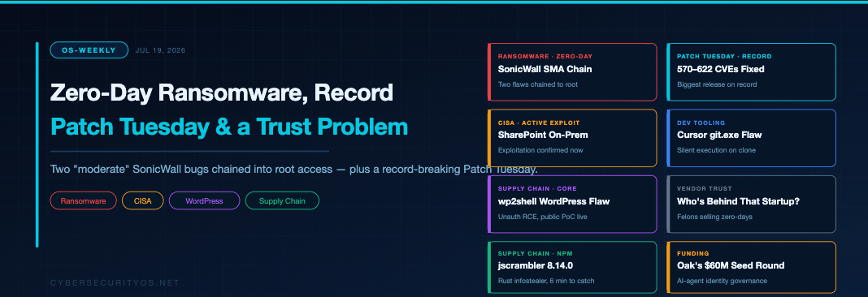The height and width of the screenshot is (297, 868).
Task: Click the 'PATCH TUESDAY · RECORD' label
Action: tap(724, 57)
